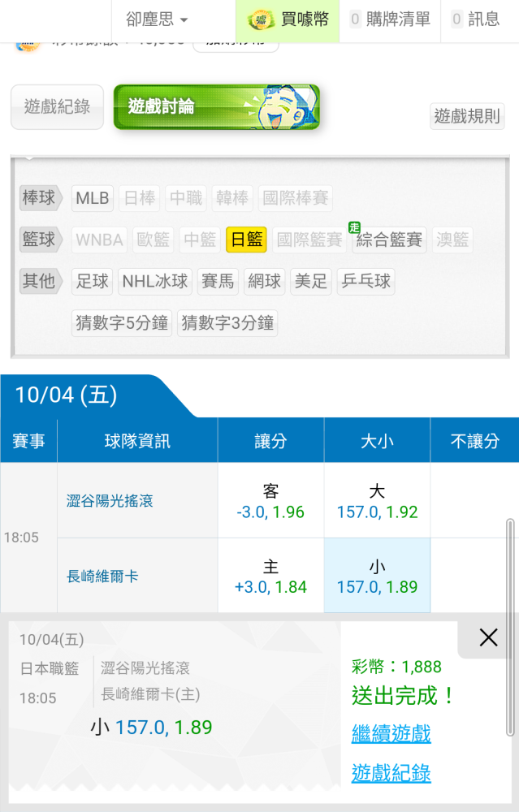Select the 日籃 league tab
Image resolution: width=519 pixels, height=812 pixels.
click(x=246, y=240)
